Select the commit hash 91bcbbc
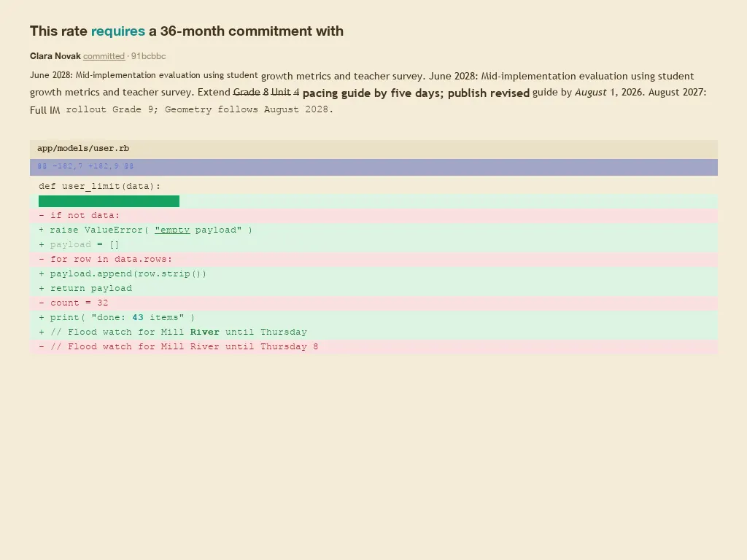 149,56
